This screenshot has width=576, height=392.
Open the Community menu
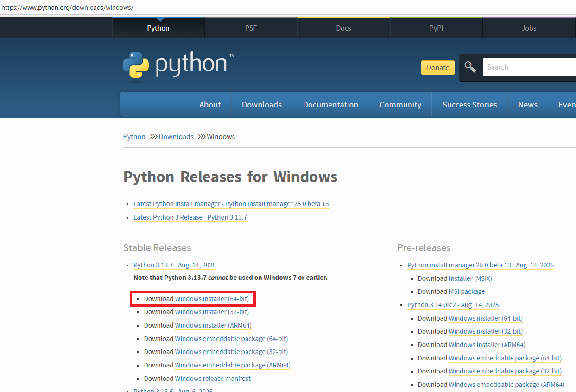click(400, 105)
